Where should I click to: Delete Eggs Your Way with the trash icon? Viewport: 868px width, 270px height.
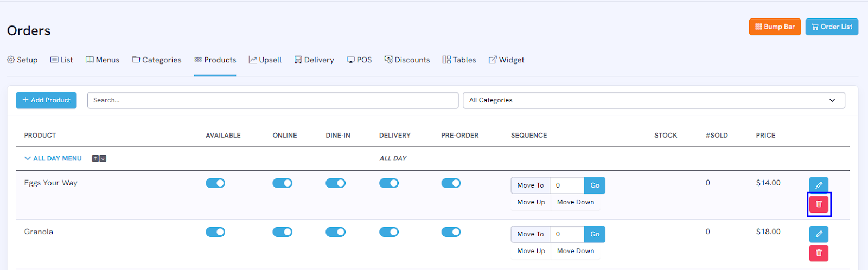click(819, 204)
